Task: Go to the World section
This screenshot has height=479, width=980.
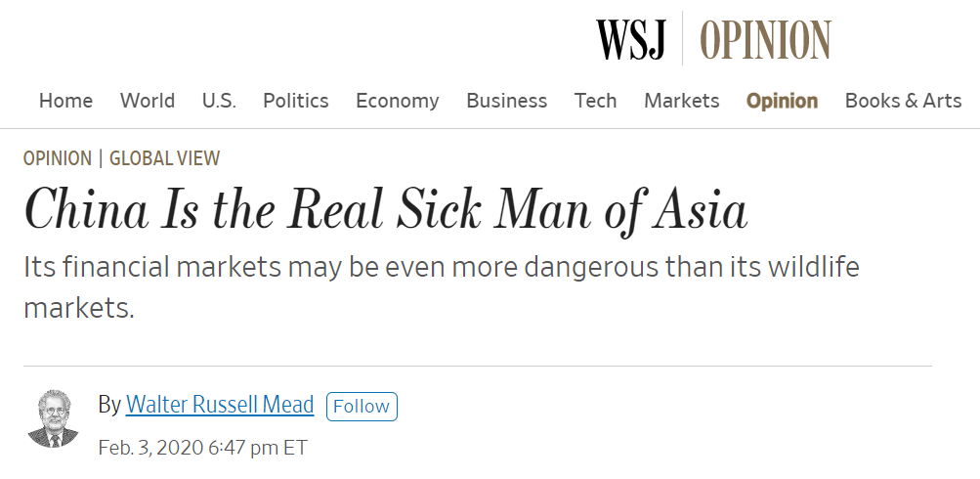Action: [148, 101]
